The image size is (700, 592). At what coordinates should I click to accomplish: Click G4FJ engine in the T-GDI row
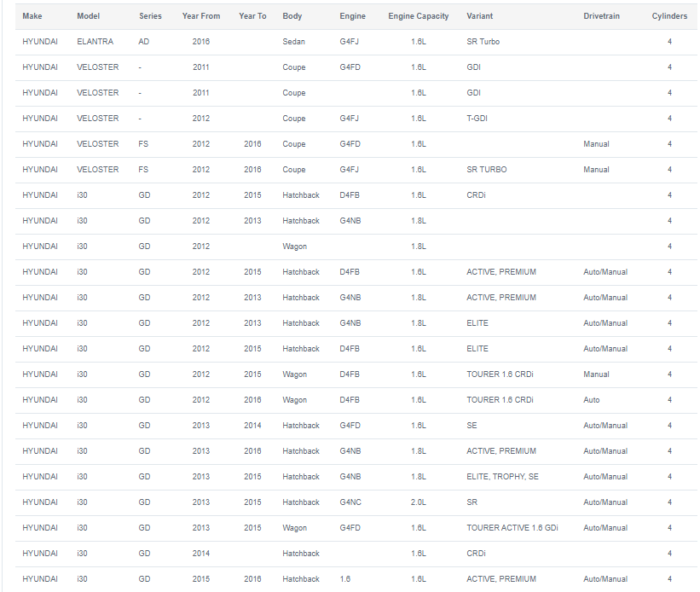click(349, 119)
